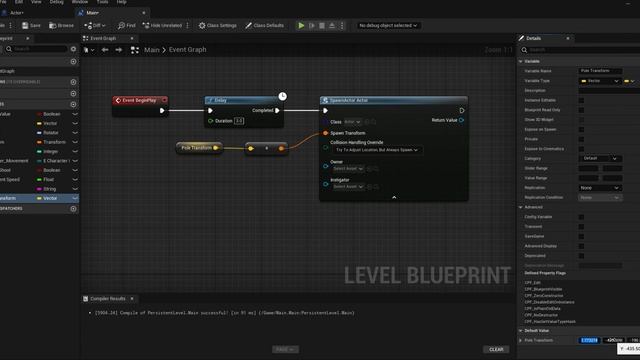
Task: Open the Instigator Select Asset dropdown
Action: pos(348,187)
